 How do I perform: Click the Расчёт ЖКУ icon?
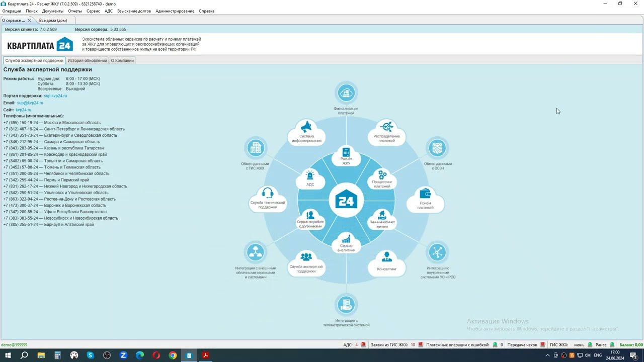(346, 152)
